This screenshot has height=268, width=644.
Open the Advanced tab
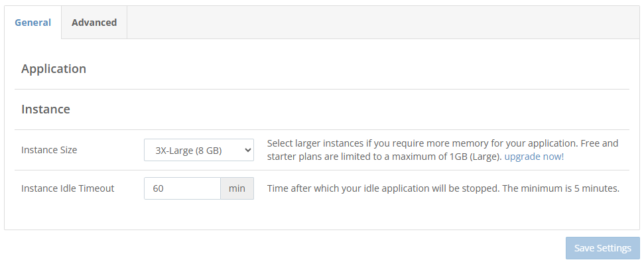tap(94, 23)
